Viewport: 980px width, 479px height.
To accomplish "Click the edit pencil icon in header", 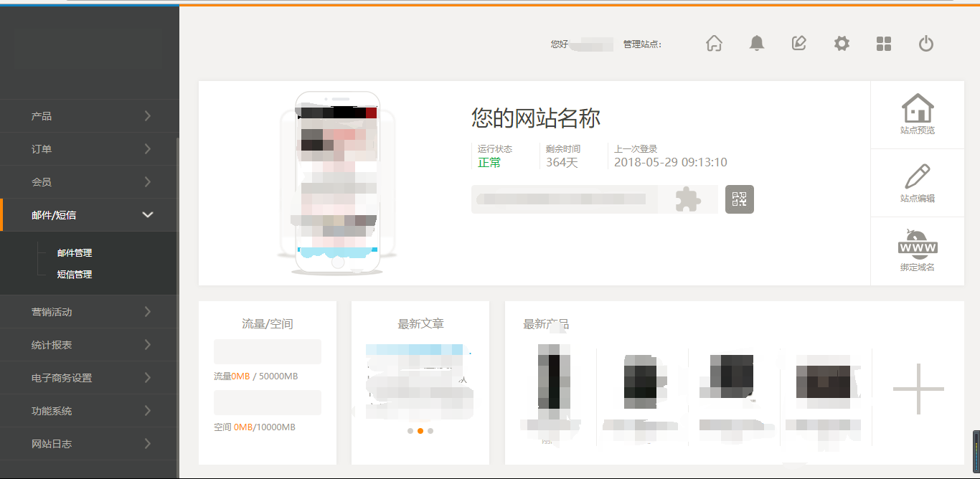I will click(x=798, y=44).
